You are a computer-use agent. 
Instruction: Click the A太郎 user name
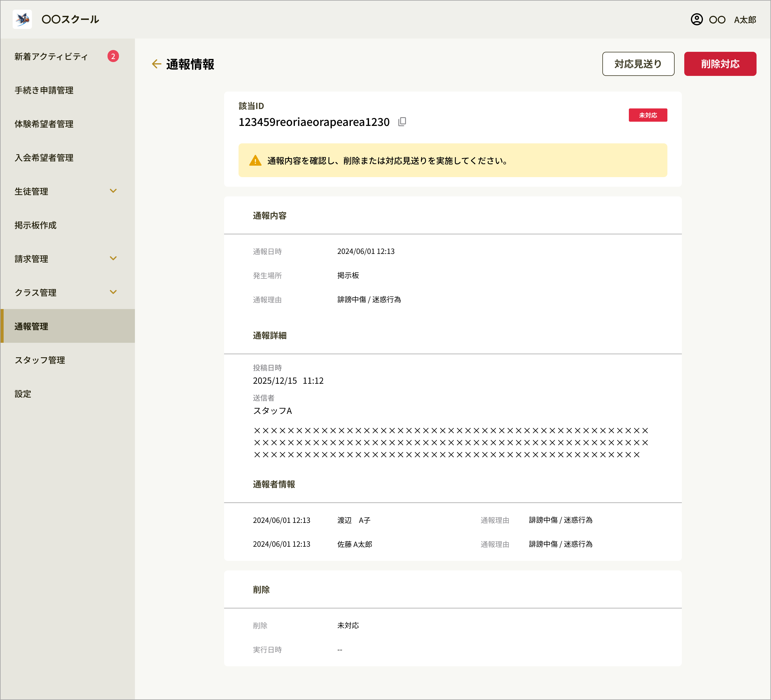[744, 20]
